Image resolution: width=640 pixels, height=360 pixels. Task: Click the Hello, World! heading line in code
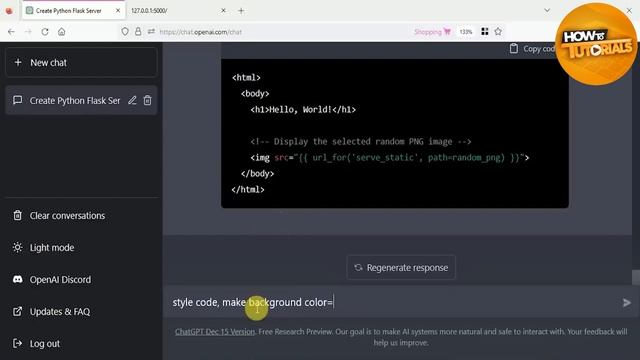point(303,109)
